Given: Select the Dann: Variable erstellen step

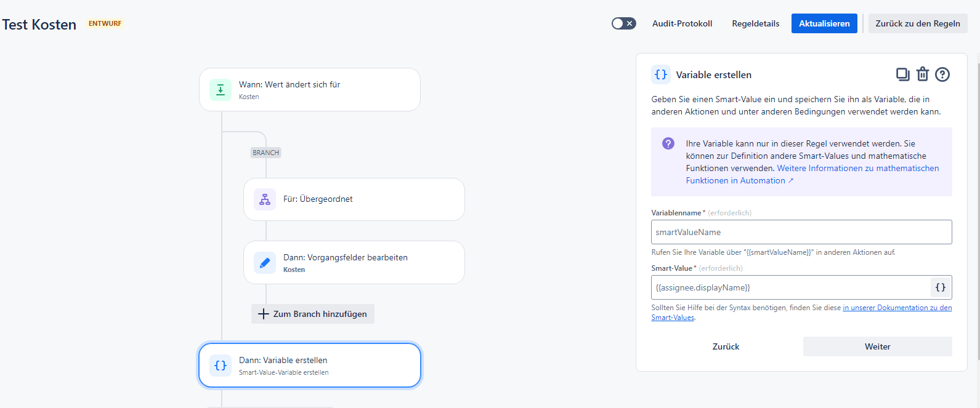Looking at the screenshot, I should coord(310,366).
